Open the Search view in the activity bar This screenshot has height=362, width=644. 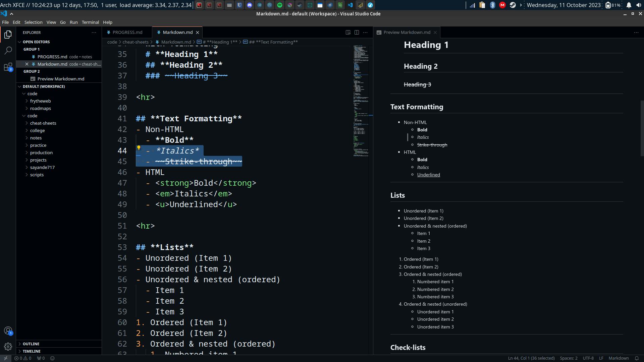click(8, 51)
